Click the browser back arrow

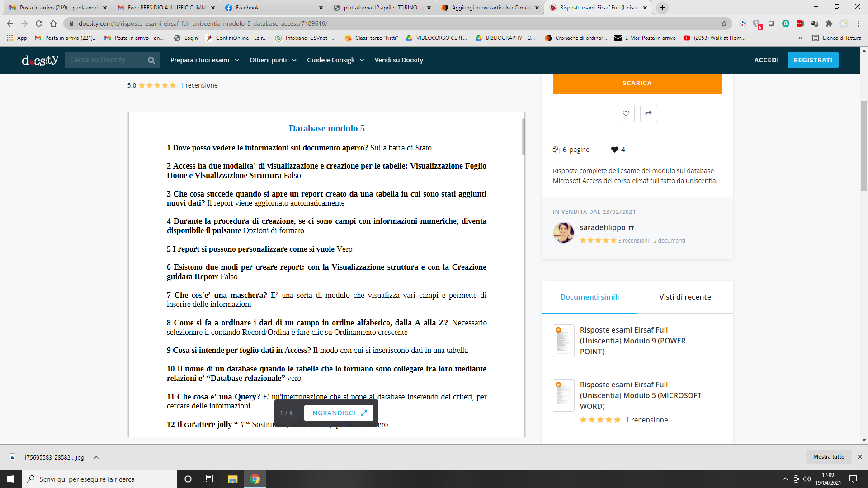[x=10, y=23]
